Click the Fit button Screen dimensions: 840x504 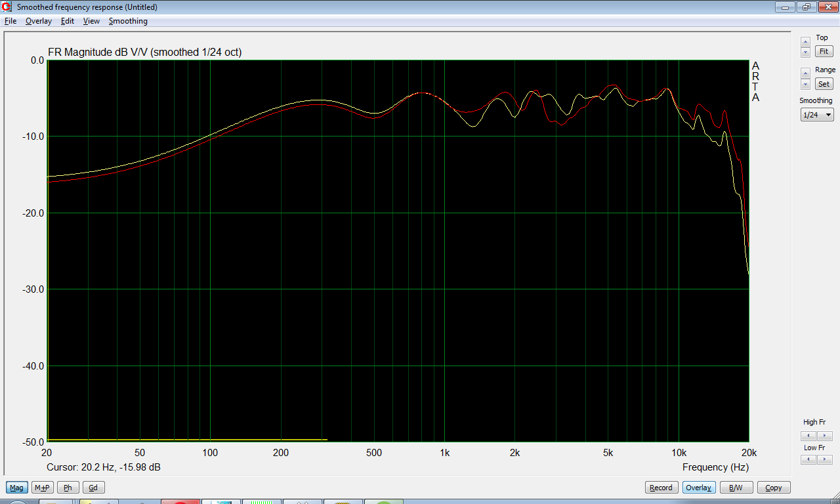click(x=824, y=51)
